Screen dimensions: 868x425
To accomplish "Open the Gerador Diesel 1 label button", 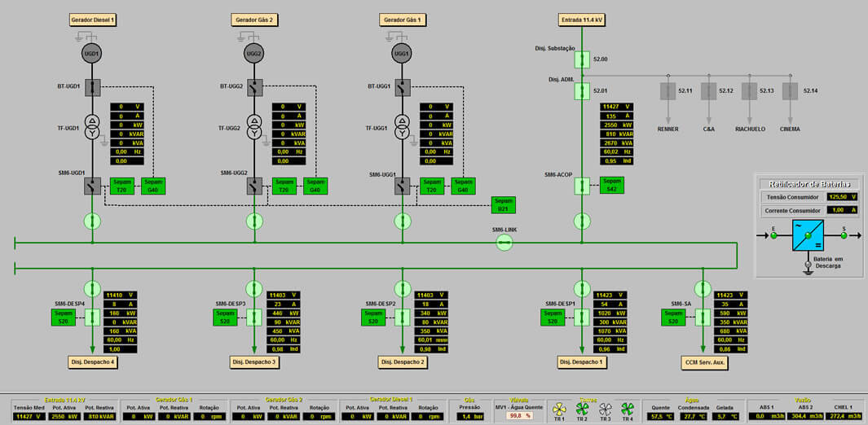I will tap(92, 19).
